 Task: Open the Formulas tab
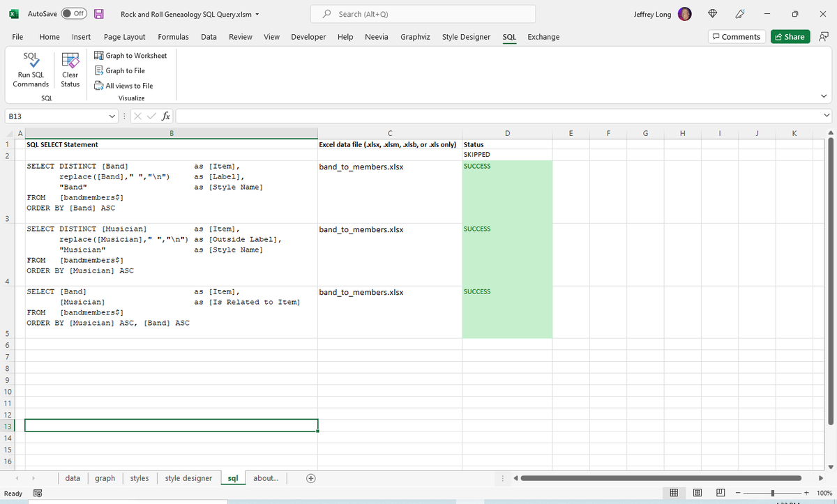coord(173,37)
